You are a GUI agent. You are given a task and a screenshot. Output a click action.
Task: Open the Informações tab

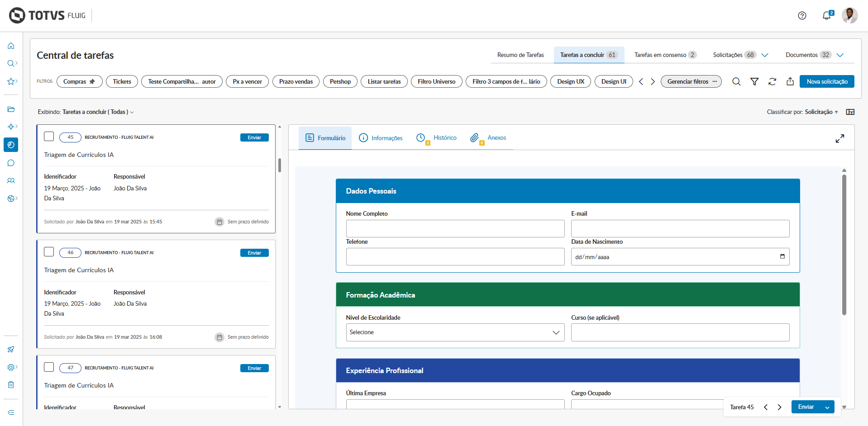(x=381, y=138)
